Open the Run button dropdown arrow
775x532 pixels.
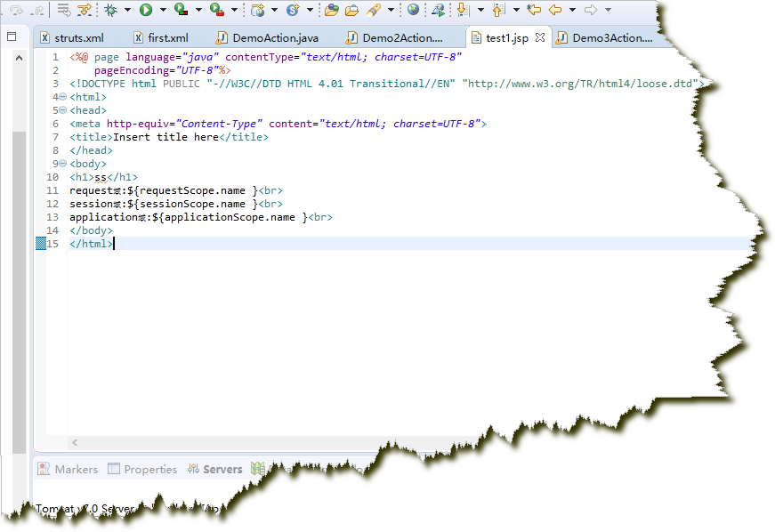162,11
